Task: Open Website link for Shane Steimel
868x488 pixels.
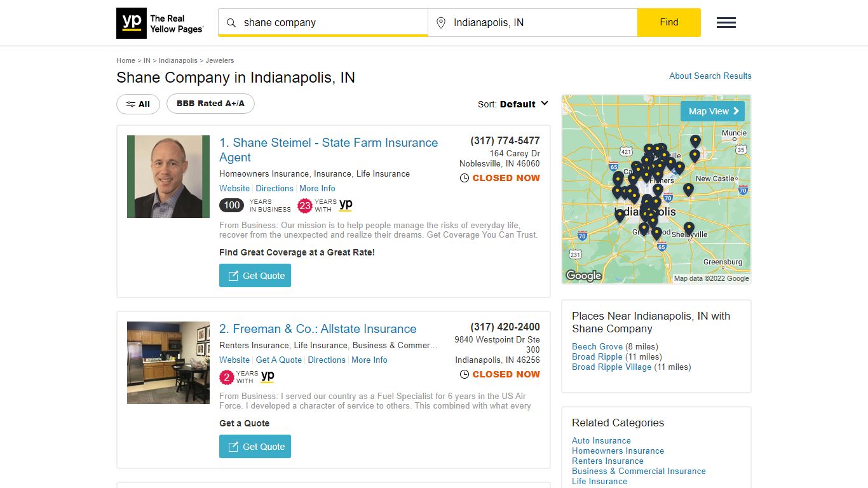Action: [x=234, y=188]
